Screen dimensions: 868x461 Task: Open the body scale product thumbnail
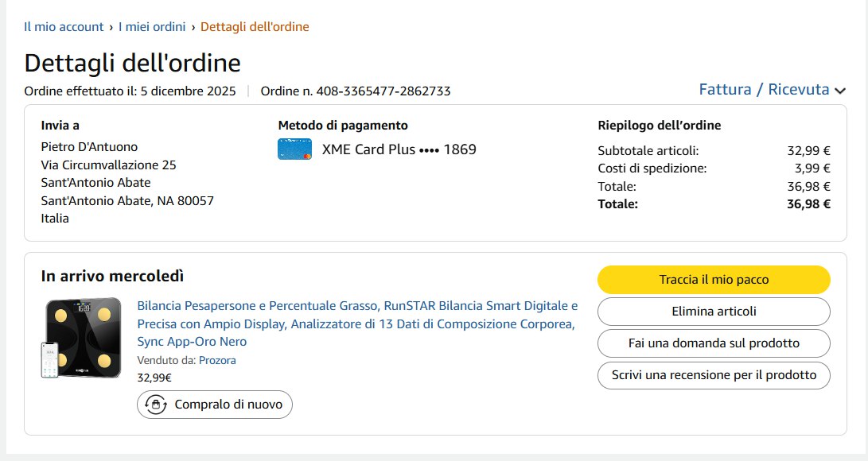pos(81,338)
